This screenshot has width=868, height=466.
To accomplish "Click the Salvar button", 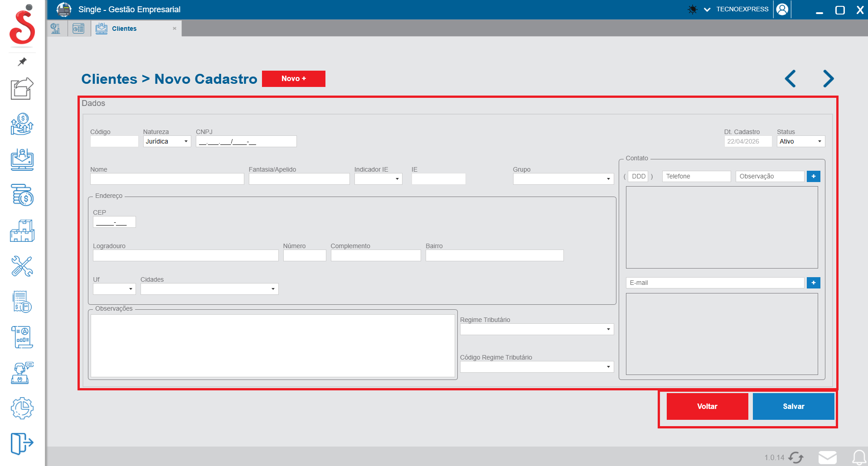I will click(x=793, y=406).
